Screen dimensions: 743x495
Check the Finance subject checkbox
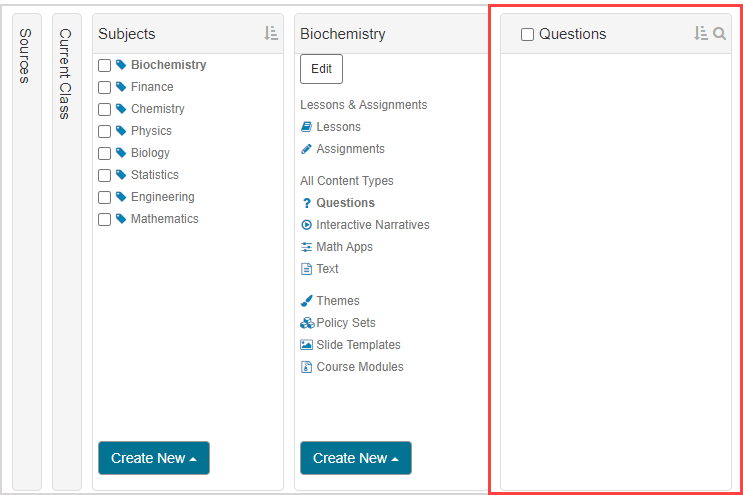(105, 87)
